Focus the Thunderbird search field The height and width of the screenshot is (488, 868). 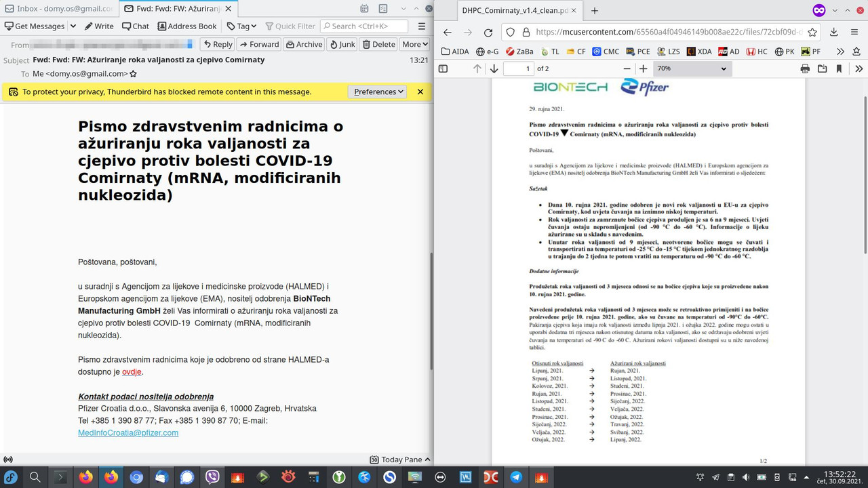pos(364,26)
